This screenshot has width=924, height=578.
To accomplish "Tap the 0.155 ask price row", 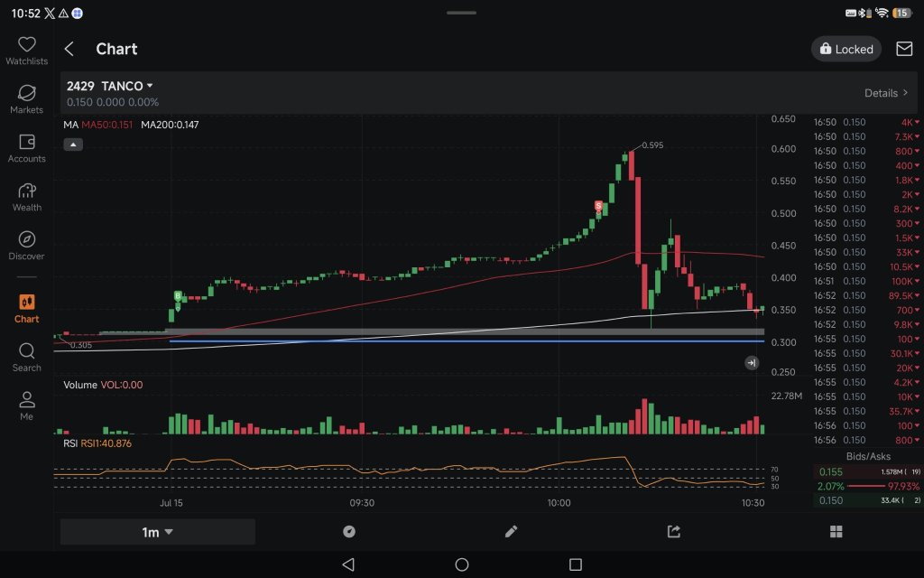I will [869, 471].
